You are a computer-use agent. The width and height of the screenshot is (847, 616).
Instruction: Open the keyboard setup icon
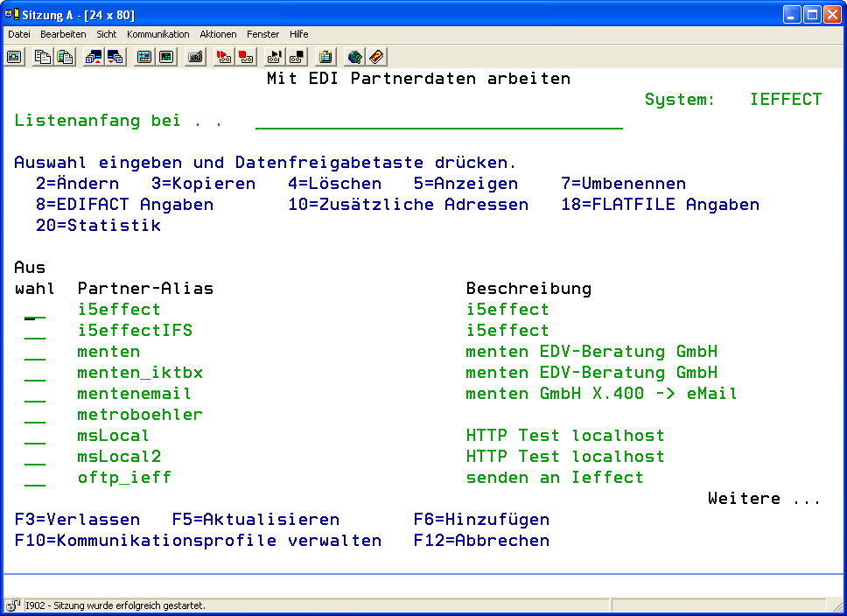tap(195, 57)
